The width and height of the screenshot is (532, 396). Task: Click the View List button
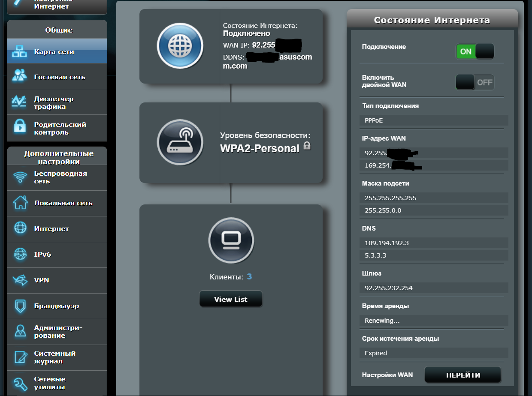pos(230,299)
